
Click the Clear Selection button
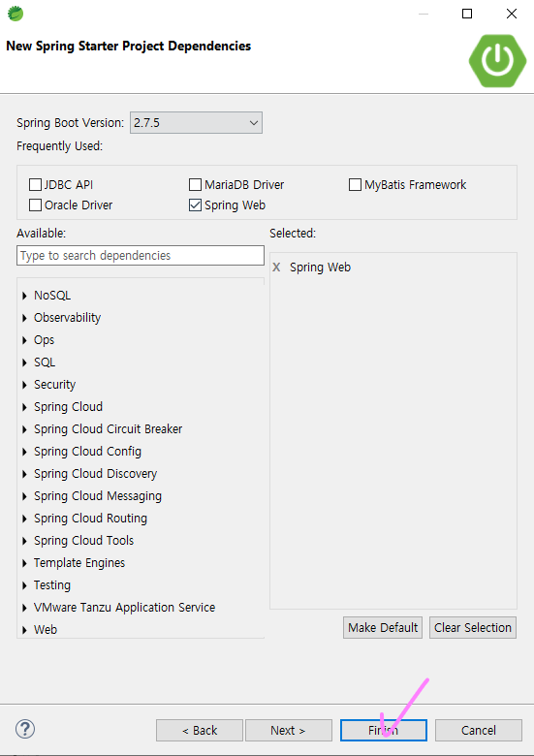coord(473,627)
